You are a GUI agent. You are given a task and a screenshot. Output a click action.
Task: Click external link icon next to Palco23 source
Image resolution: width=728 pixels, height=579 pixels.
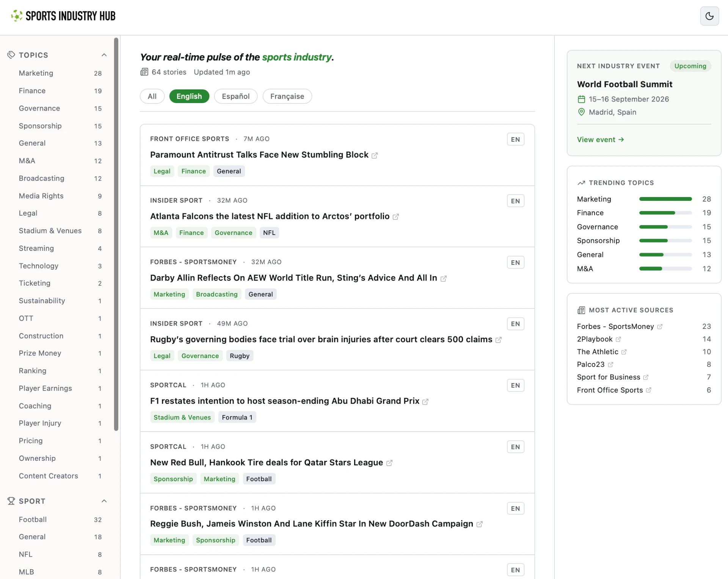(x=610, y=365)
